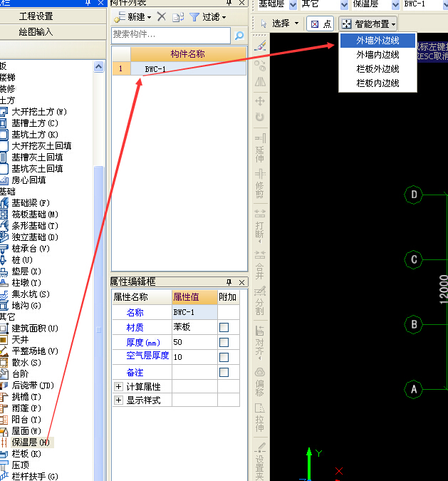The width and height of the screenshot is (448, 481).
Task: Expand the 计算属性 section
Action: point(118,386)
